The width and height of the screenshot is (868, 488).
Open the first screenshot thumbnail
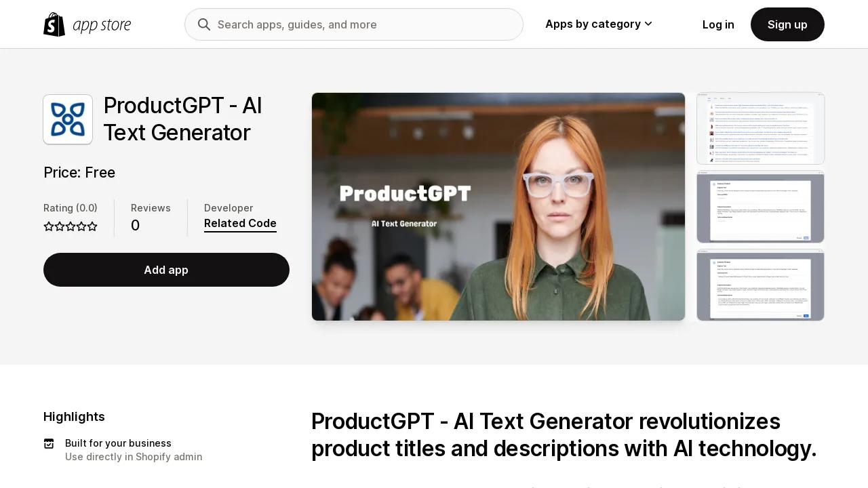coord(760,129)
